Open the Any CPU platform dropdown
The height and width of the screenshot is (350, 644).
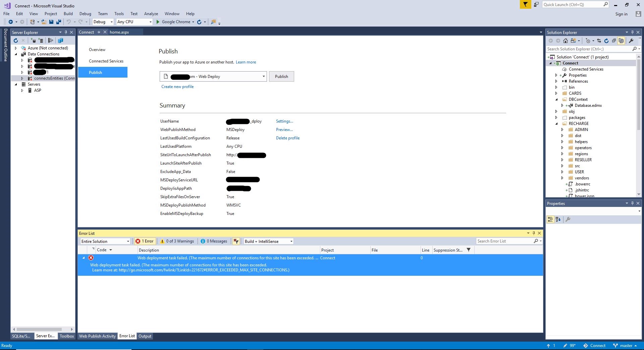coord(134,22)
